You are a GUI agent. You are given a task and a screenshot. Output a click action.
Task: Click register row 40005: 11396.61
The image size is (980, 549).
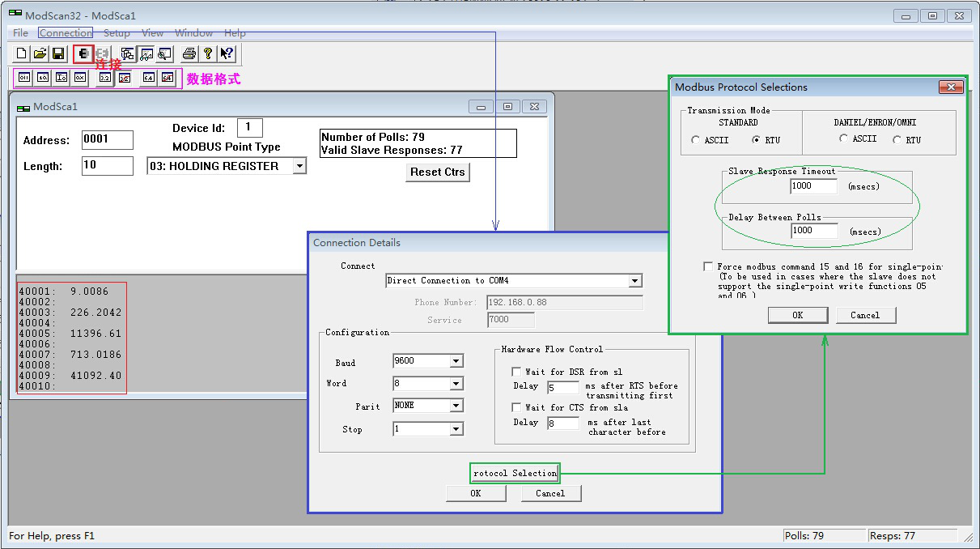(x=70, y=333)
